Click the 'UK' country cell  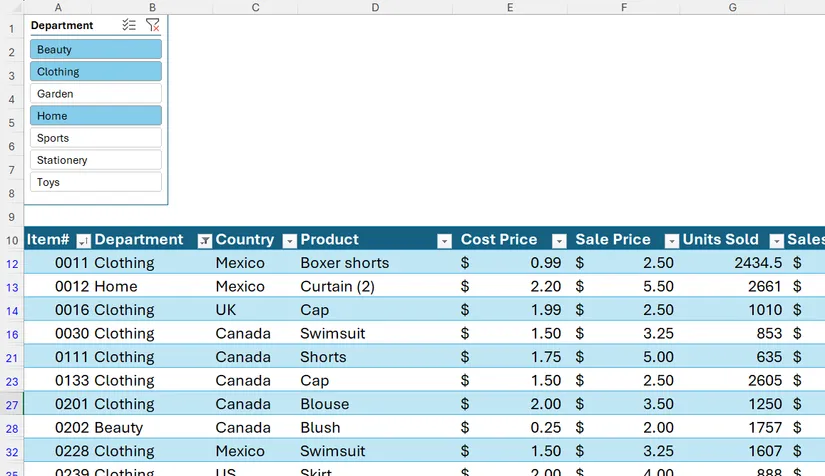pyautogui.click(x=255, y=310)
